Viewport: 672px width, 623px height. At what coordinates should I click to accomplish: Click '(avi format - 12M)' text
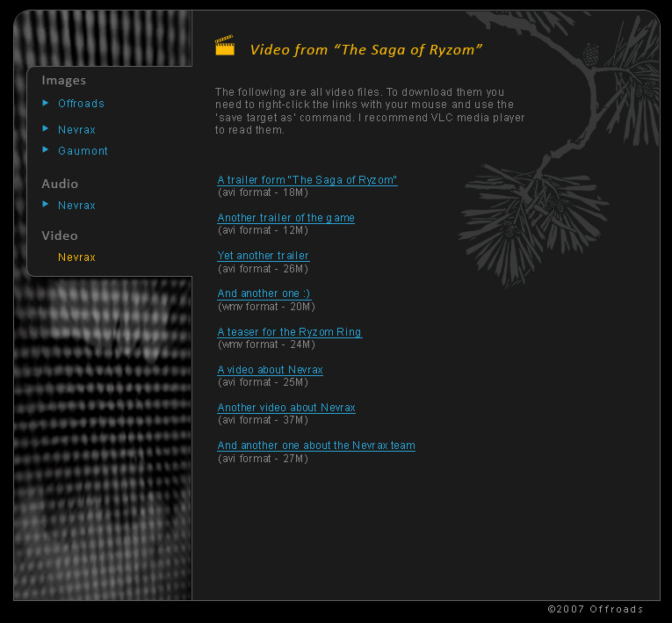click(x=264, y=230)
